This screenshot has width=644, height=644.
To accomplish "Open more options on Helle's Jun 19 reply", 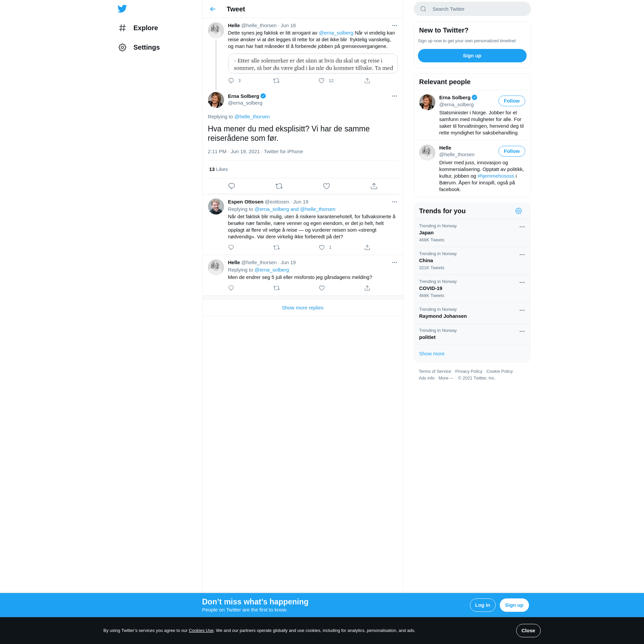I will [x=394, y=262].
